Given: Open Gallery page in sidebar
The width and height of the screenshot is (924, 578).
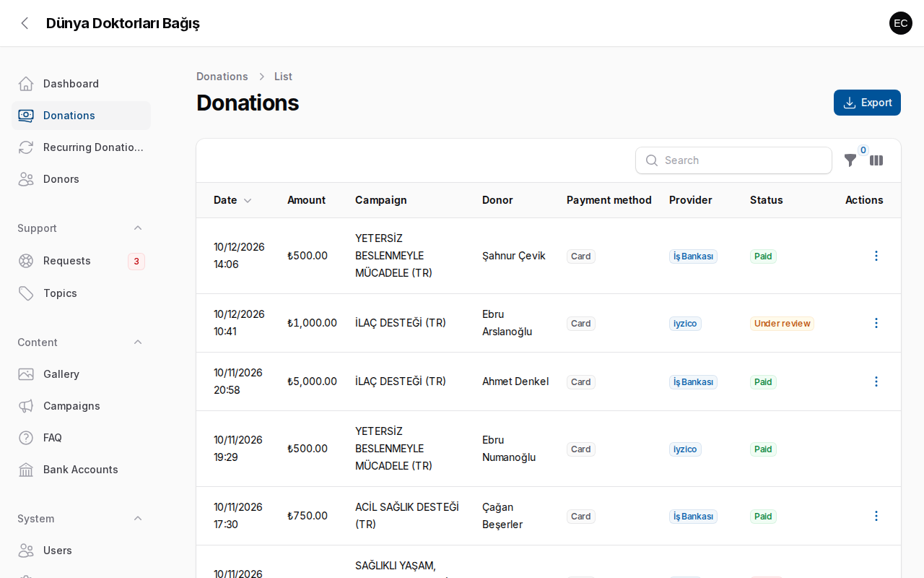Looking at the screenshot, I should 81,374.
